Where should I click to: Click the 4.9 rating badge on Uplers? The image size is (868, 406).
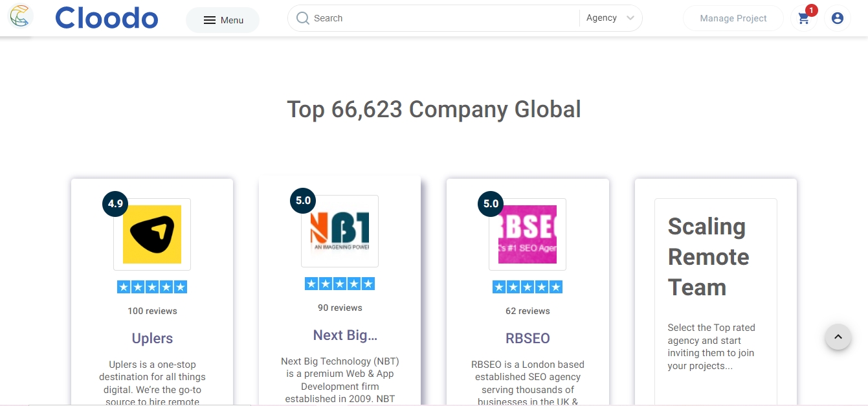(115, 204)
